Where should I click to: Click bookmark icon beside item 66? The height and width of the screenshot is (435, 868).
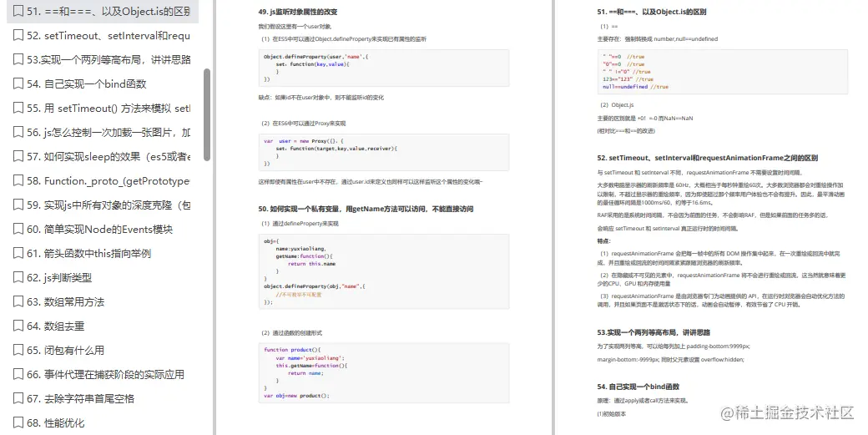pyautogui.click(x=18, y=375)
